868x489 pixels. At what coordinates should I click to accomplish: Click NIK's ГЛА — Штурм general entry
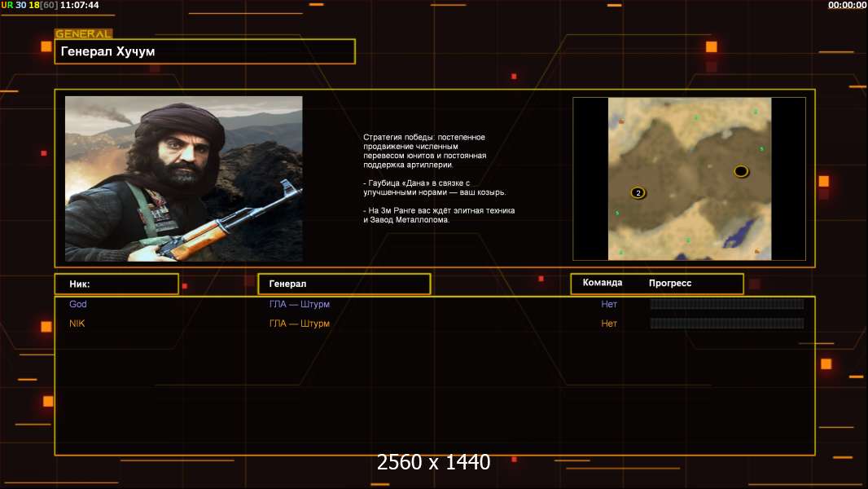click(x=300, y=324)
